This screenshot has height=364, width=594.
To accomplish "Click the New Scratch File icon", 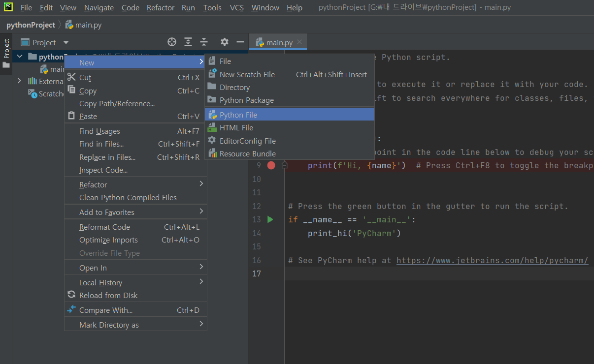I will tap(212, 74).
